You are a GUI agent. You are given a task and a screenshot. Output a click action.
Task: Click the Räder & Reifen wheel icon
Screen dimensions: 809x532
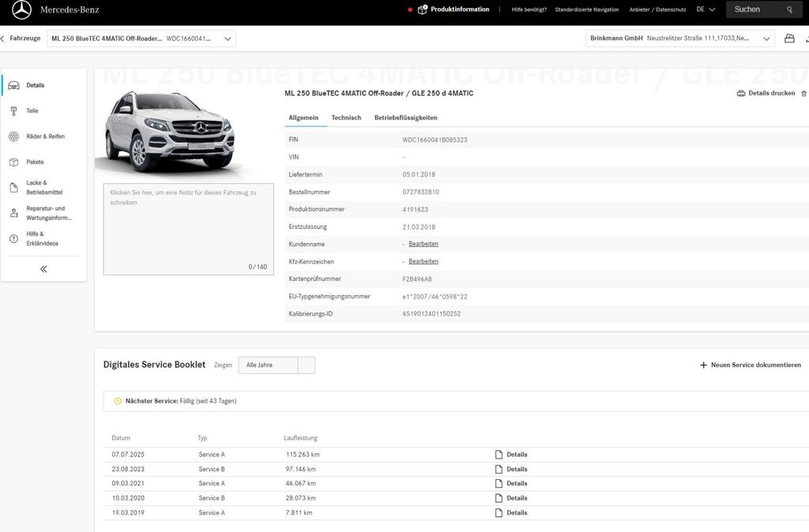click(x=14, y=137)
